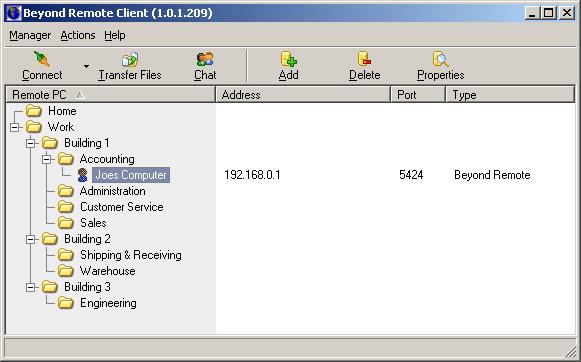Screen dimensions: 581x362
Task: Sort by Address column header
Action: pyautogui.click(x=303, y=94)
